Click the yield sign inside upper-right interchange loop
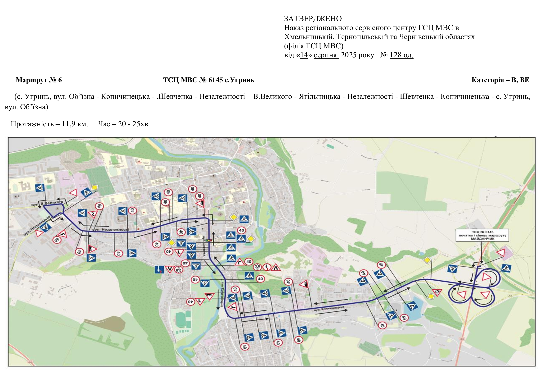Image resolution: width=554 pixels, height=392 pixels. pyautogui.click(x=486, y=277)
